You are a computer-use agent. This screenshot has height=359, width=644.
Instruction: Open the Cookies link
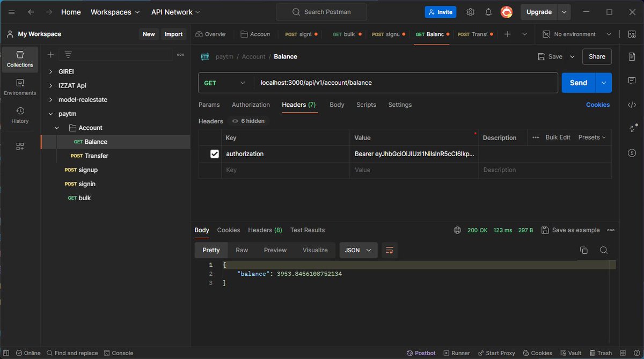pyautogui.click(x=598, y=105)
